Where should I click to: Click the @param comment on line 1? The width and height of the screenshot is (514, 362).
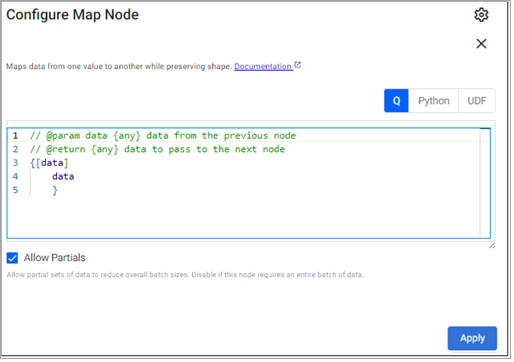pos(163,136)
